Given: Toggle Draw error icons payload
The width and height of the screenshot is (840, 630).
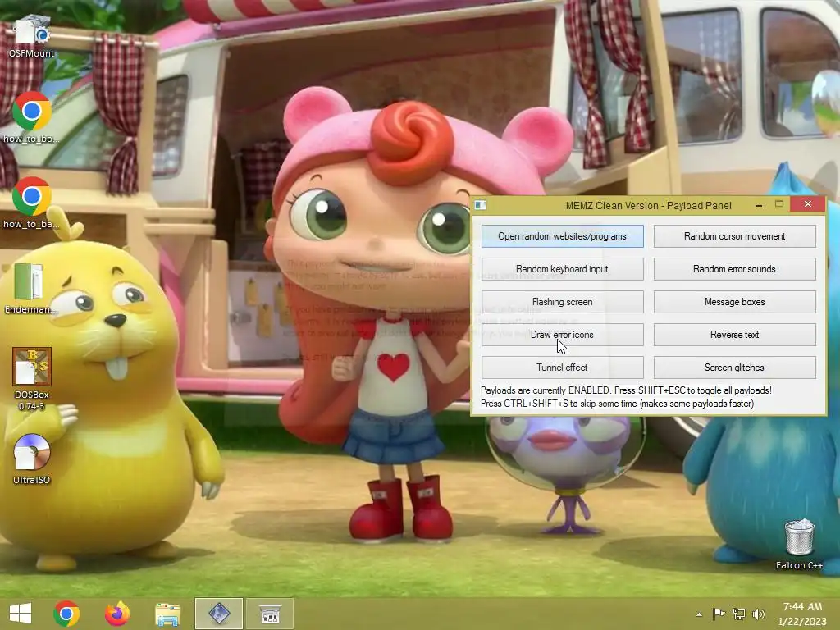Looking at the screenshot, I should click(562, 335).
